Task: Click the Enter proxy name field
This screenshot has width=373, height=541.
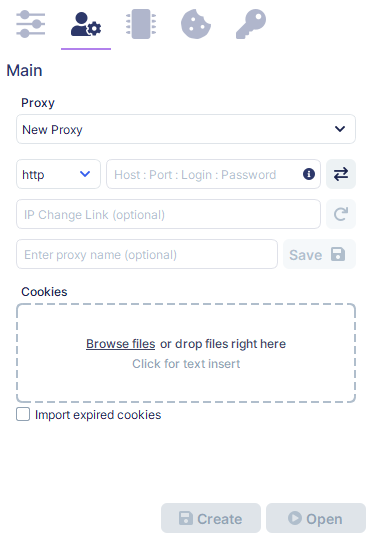Action: point(147,254)
